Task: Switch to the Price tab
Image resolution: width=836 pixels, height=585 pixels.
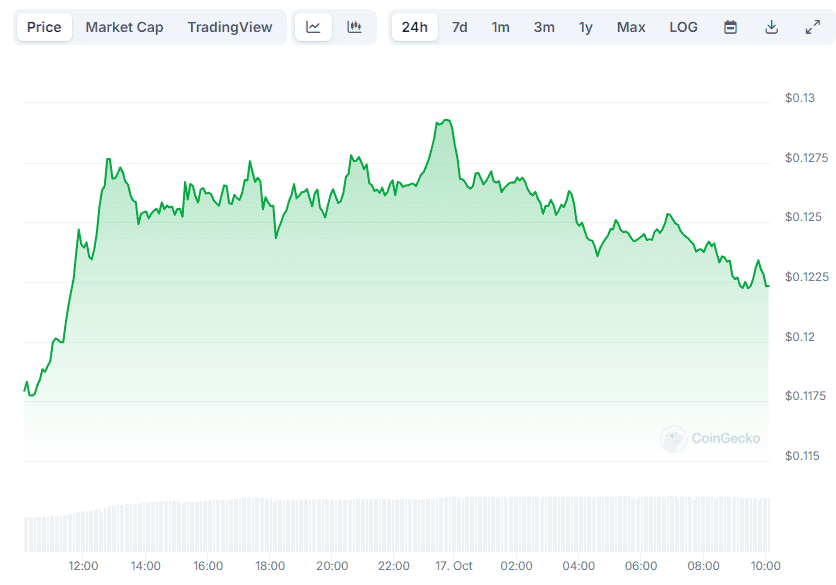Action: tap(44, 27)
